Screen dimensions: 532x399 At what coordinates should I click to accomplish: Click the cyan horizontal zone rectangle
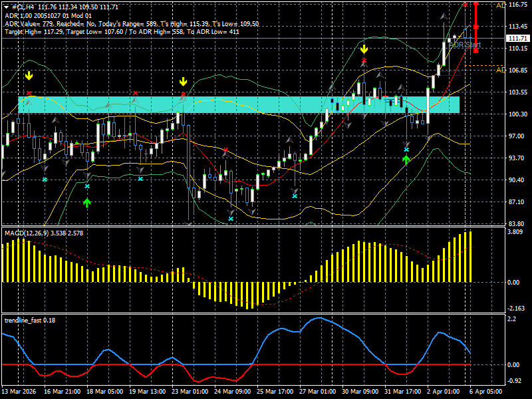pyautogui.click(x=239, y=105)
